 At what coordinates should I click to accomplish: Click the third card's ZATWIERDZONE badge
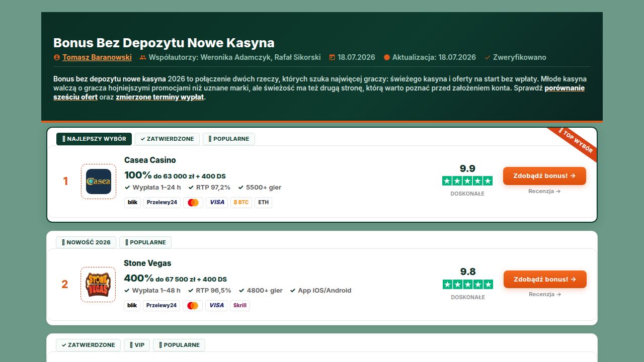(88, 345)
